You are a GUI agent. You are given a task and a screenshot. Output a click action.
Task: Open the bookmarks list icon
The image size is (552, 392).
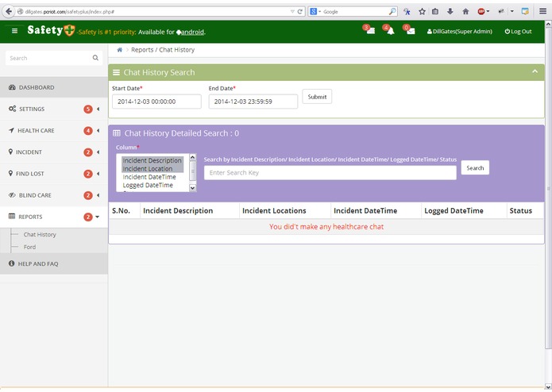[435, 12]
